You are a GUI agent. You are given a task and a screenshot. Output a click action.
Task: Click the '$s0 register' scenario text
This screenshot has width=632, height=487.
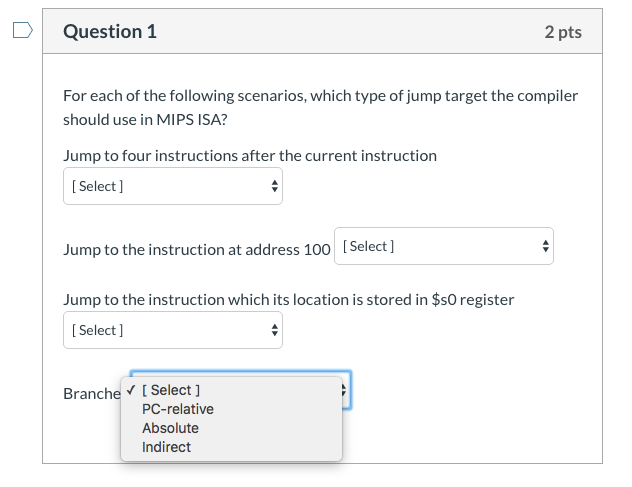(288, 299)
